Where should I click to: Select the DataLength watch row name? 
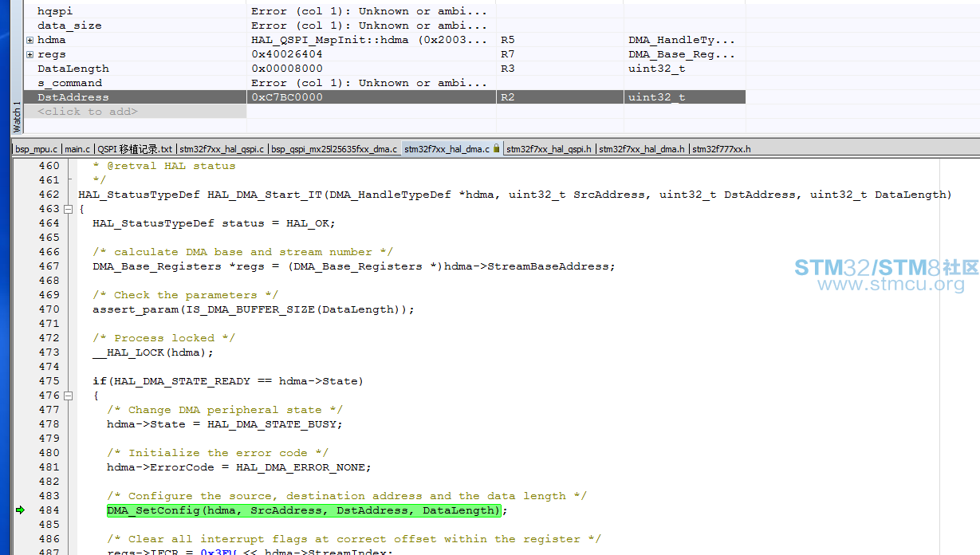73,69
